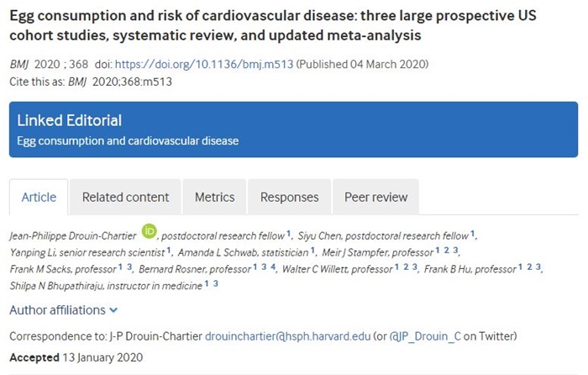Select the Responses tab

289,198
